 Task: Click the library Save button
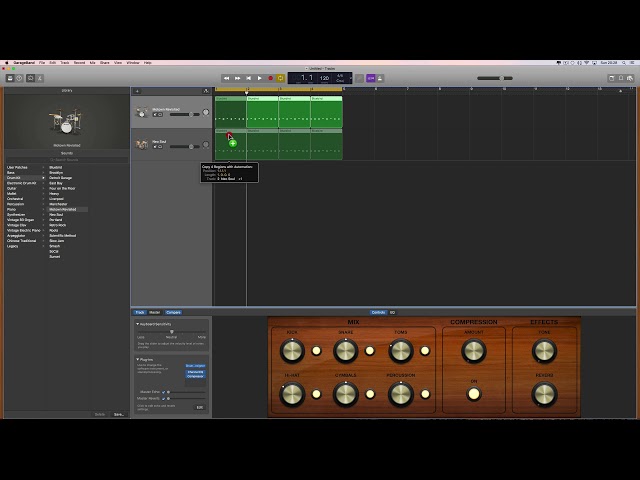pyautogui.click(x=119, y=414)
